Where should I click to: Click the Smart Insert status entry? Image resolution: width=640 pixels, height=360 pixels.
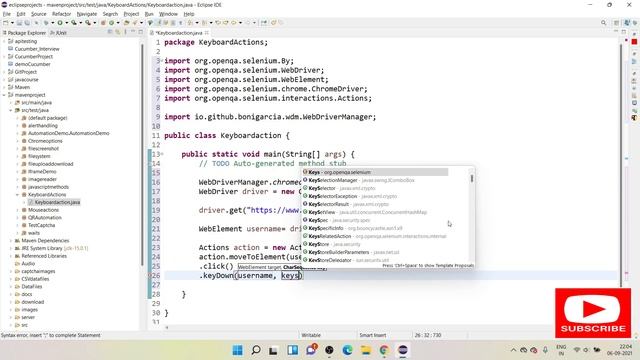pyautogui.click(x=372, y=335)
